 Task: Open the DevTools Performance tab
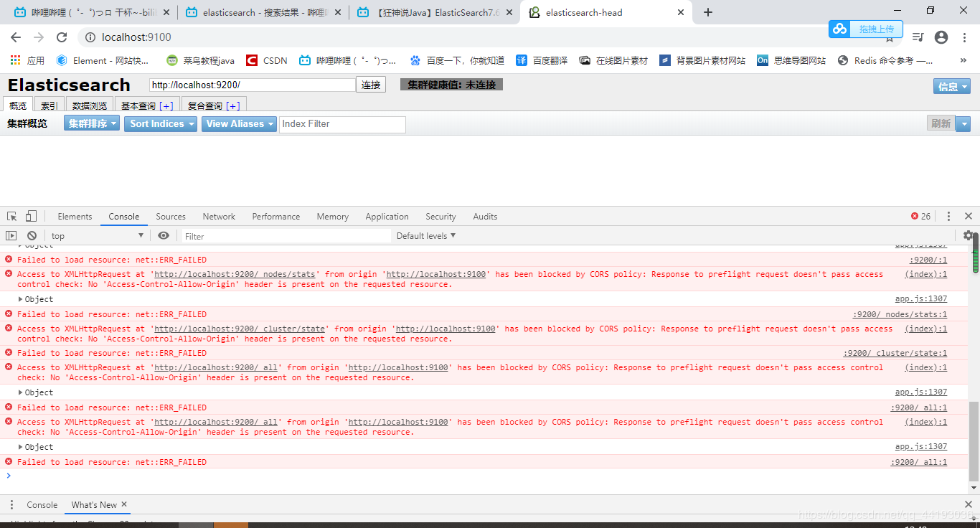pyautogui.click(x=276, y=216)
